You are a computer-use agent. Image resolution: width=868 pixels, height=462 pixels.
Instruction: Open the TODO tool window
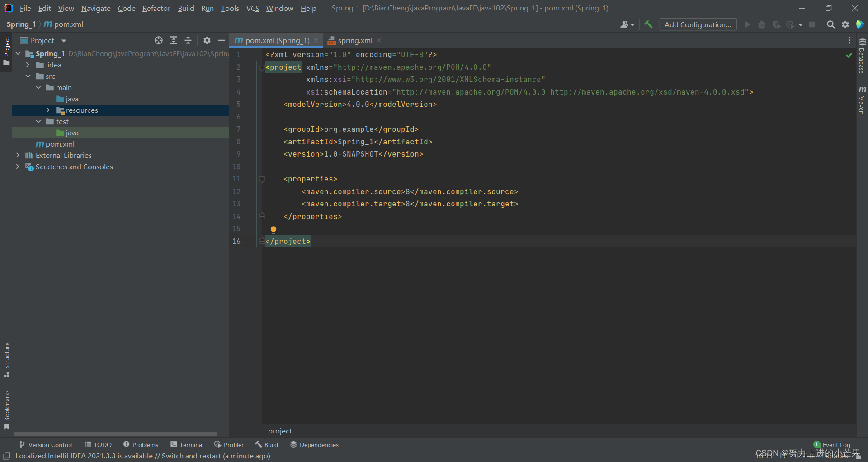pyautogui.click(x=98, y=445)
